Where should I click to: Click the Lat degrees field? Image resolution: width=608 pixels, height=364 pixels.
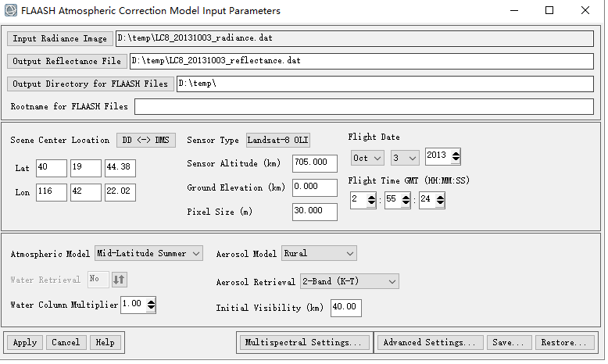pyautogui.click(x=51, y=168)
